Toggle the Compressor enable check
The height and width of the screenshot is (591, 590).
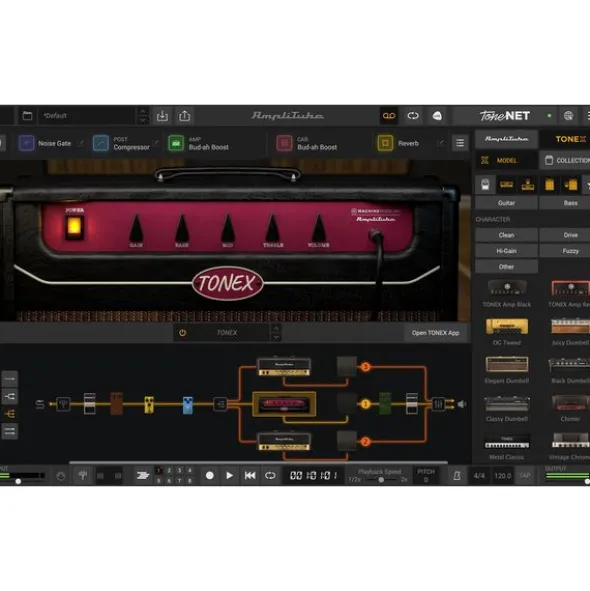156,143
